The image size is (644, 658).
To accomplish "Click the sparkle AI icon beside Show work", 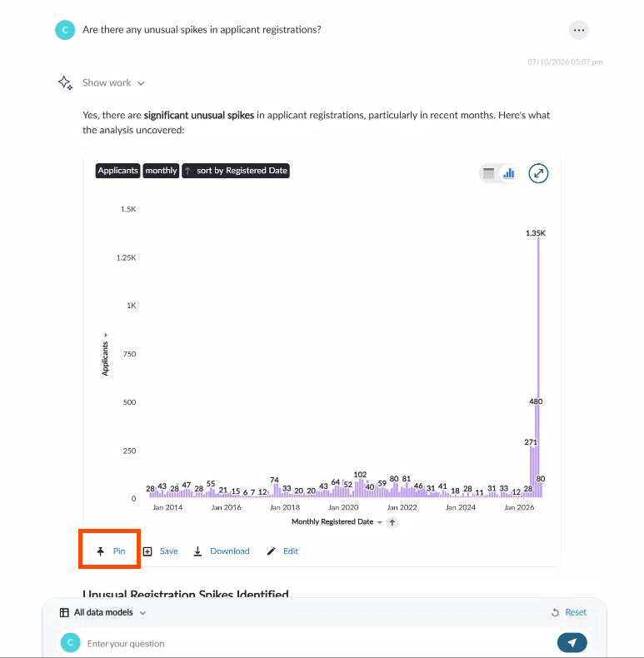I will 65,82.
